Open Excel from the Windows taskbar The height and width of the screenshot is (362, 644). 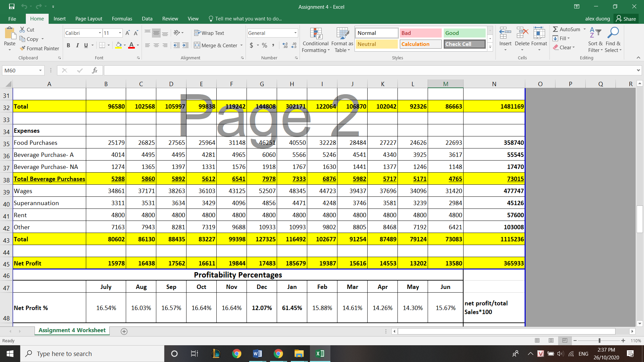point(320,354)
